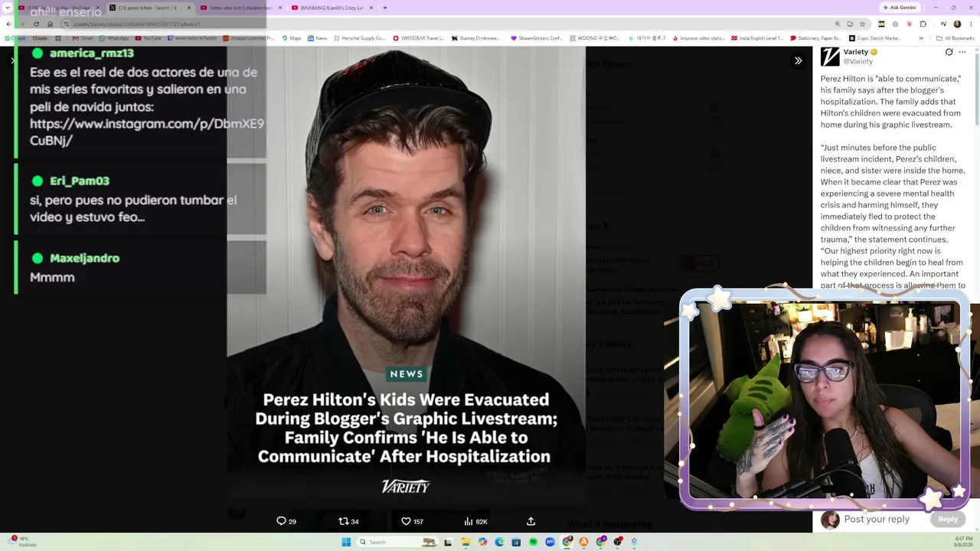Repost the Variety post with 34 reposts

click(348, 521)
